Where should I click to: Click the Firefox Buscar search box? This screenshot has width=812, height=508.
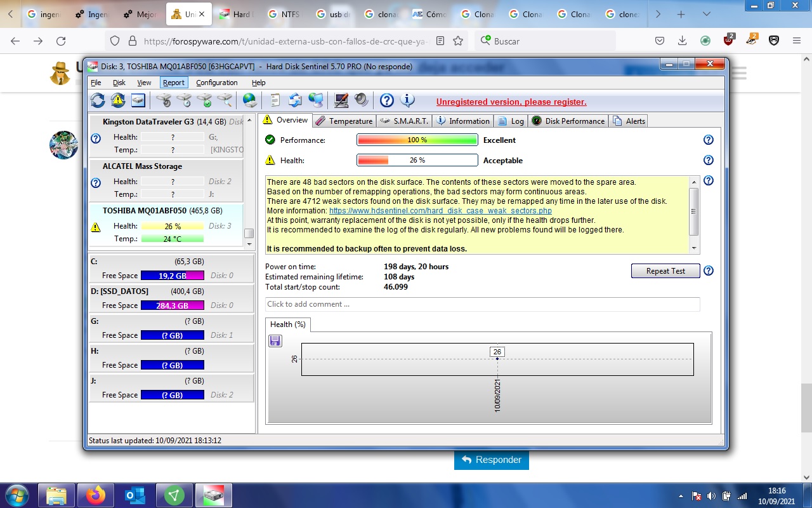[546, 41]
